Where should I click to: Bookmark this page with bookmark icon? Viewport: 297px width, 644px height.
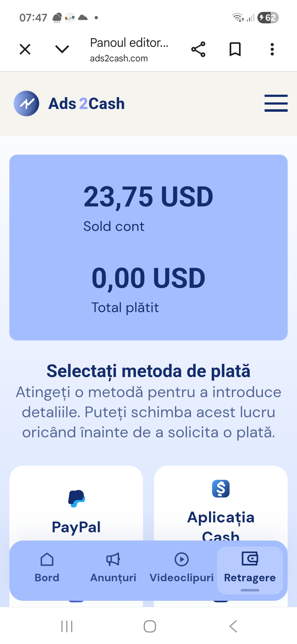[x=235, y=50]
